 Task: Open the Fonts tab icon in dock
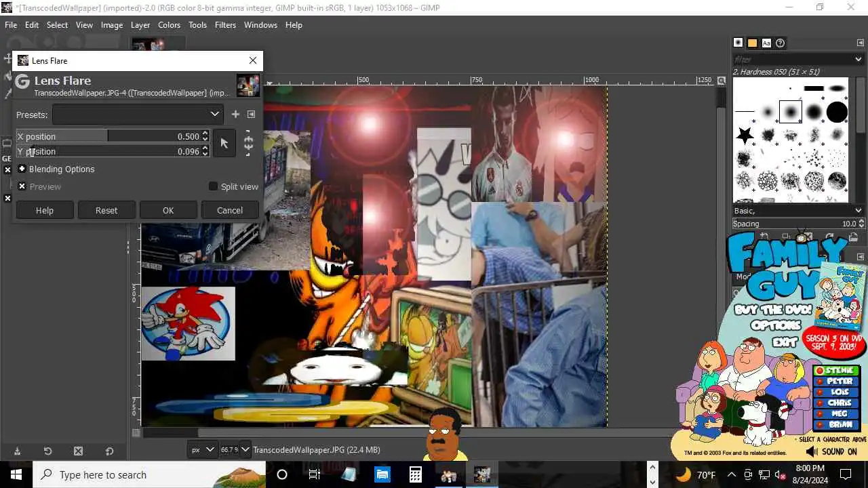pyautogui.click(x=766, y=43)
